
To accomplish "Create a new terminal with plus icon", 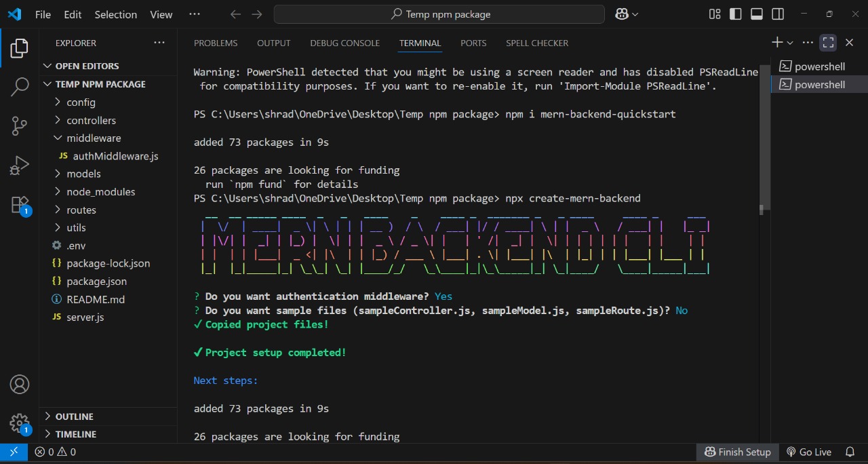I will tap(777, 43).
